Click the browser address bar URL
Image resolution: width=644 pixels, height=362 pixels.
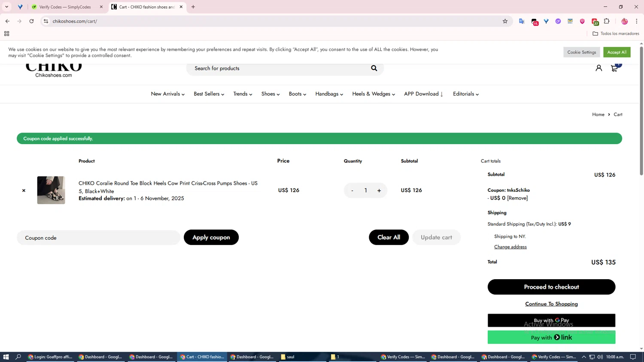click(x=75, y=21)
